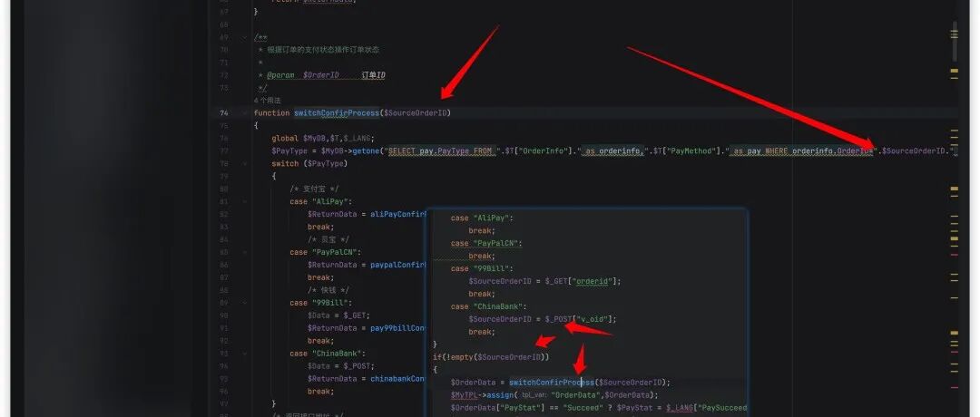
Task: Click case "ChinaBank" in the popup code panel
Action: (489, 306)
